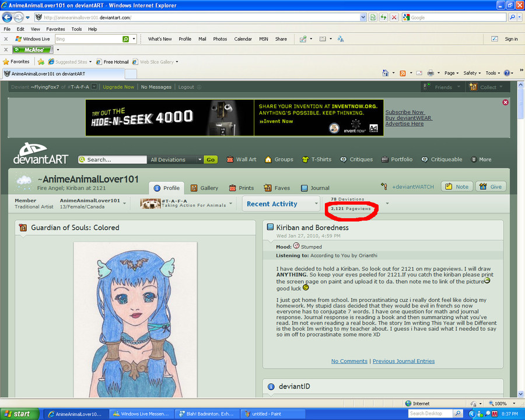Screen dimensions: 525x420
Task: Switch to the Gallery profile tab
Action: click(204, 188)
